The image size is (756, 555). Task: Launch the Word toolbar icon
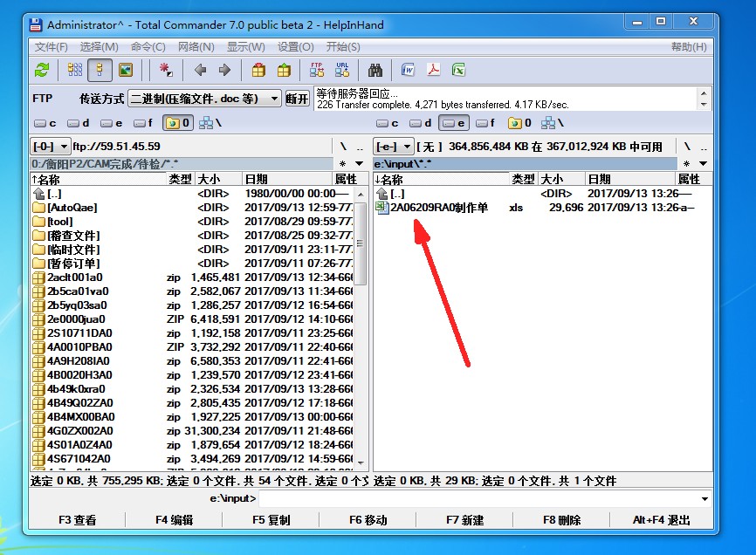pyautogui.click(x=408, y=71)
